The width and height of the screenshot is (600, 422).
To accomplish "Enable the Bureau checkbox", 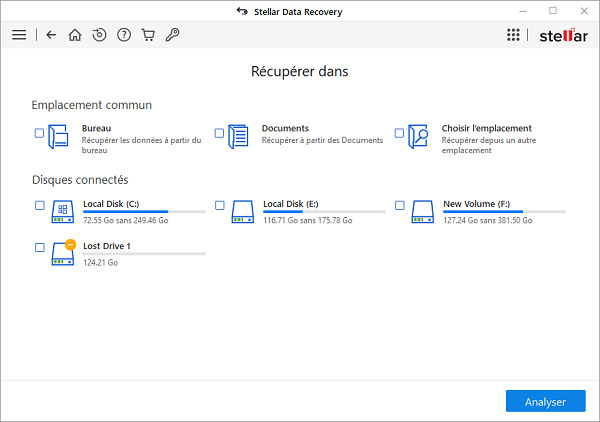I will (39, 133).
